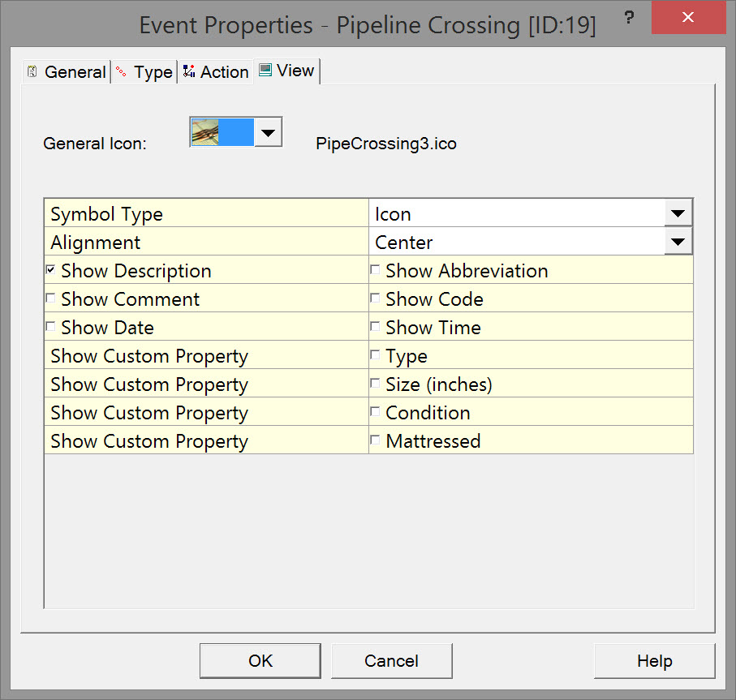Switch to the General tab

pos(74,72)
